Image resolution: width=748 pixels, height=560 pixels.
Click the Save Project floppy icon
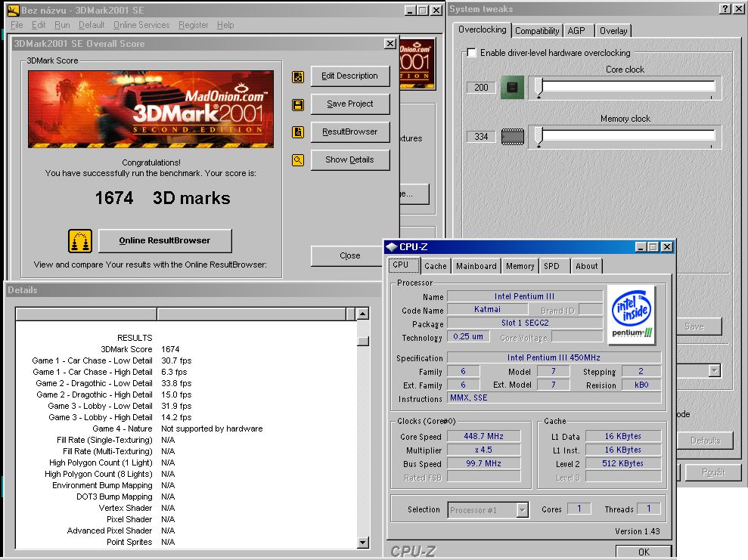[298, 105]
